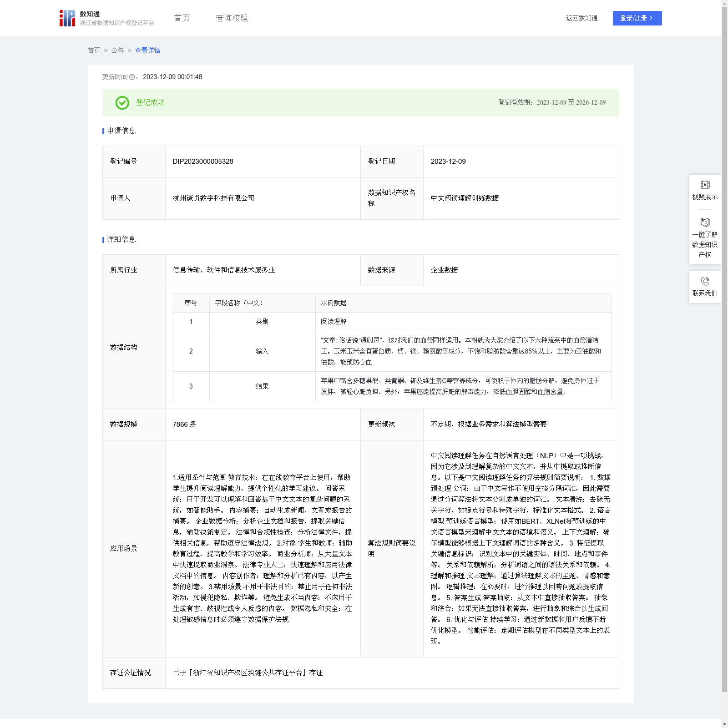Viewport: 728px width, 728px height.
Task: Open the 视频展示 video icon
Action: [x=705, y=185]
